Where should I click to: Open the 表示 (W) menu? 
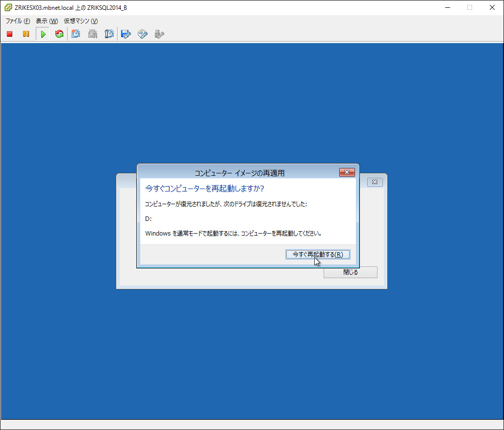click(x=47, y=21)
